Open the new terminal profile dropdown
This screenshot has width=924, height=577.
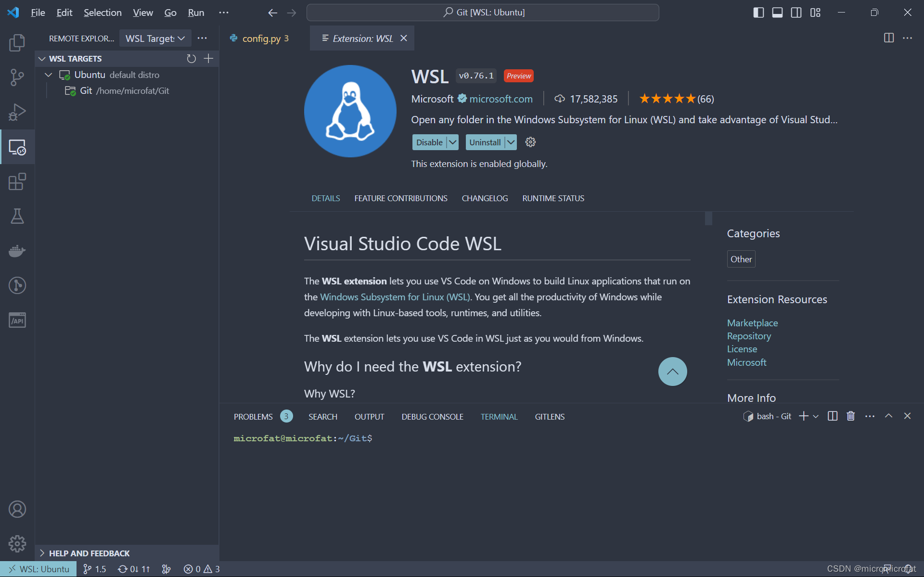click(x=816, y=416)
